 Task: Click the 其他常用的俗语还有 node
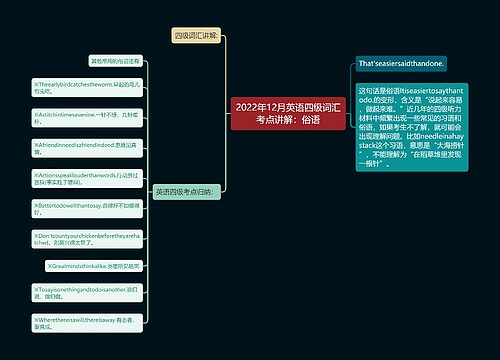(x=116, y=61)
